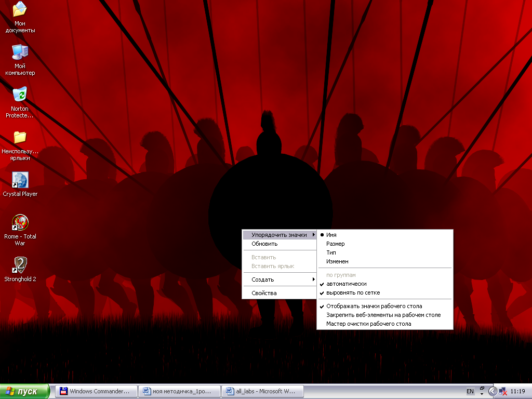Click the EN language indicator
The image size is (532, 399).
pyautogui.click(x=470, y=391)
